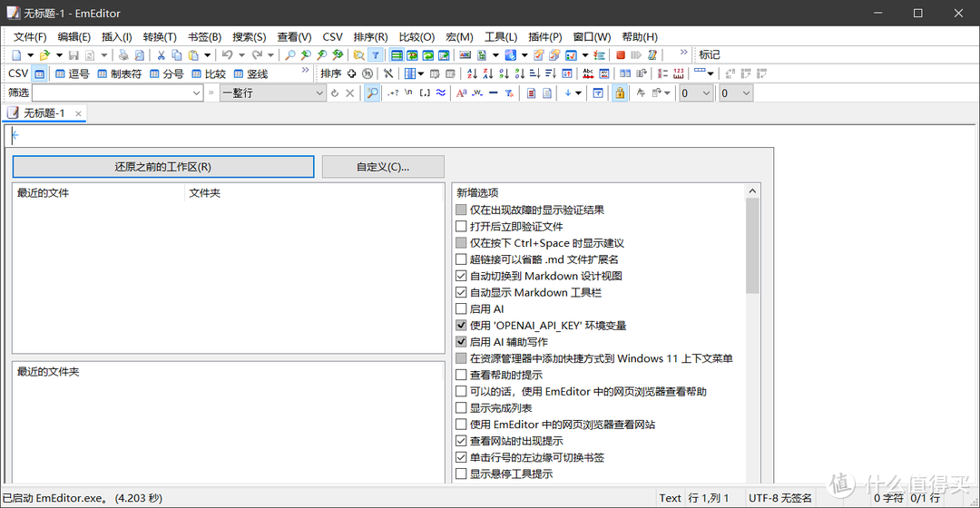The height and width of the screenshot is (508, 980).
Task: Click the Abc spell check icon
Action: point(587,73)
